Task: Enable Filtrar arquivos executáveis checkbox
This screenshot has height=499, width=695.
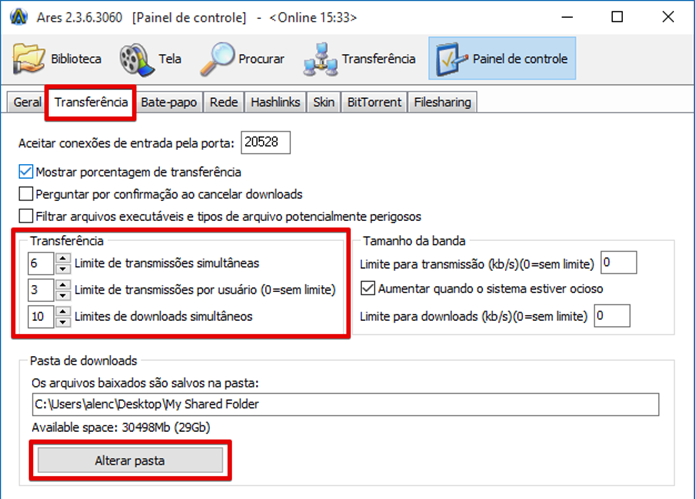Action: pos(26,216)
